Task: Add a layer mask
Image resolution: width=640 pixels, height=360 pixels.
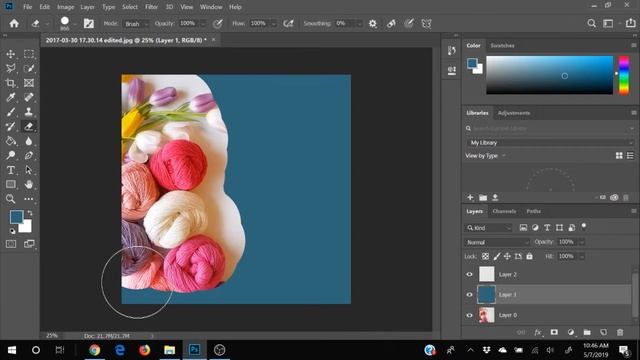Action: click(x=554, y=332)
